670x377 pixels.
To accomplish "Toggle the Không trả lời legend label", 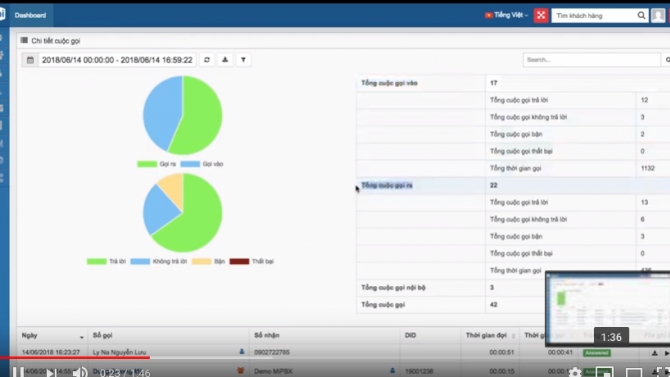I will click(170, 262).
